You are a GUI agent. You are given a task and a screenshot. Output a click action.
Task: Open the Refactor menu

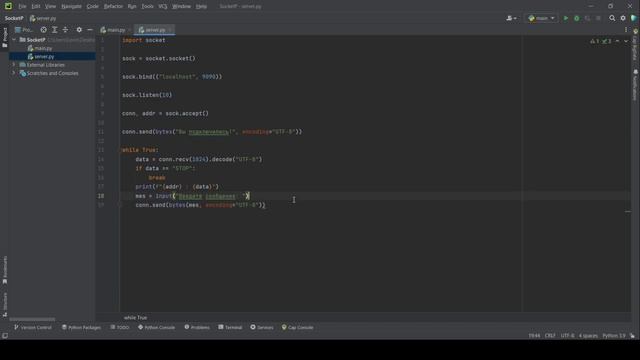[113, 6]
